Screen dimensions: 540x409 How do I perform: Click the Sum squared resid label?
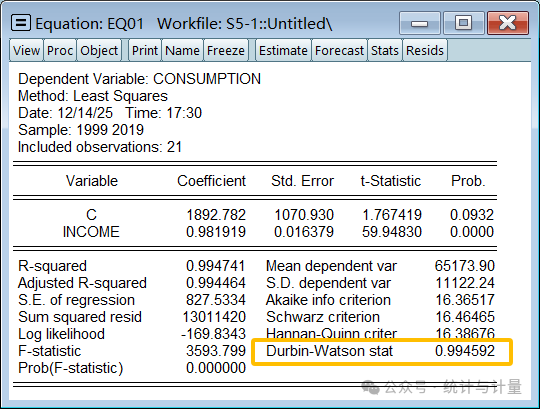80,317
